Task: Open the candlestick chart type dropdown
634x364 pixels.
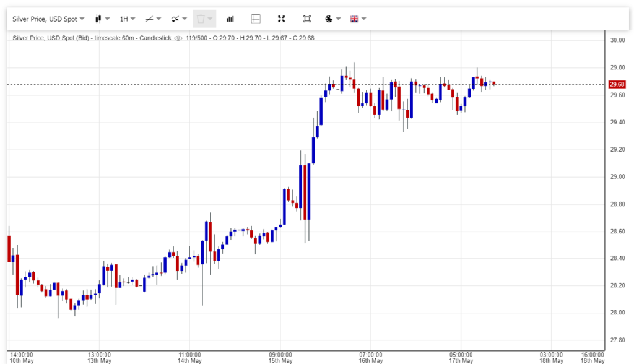Action: coord(102,19)
